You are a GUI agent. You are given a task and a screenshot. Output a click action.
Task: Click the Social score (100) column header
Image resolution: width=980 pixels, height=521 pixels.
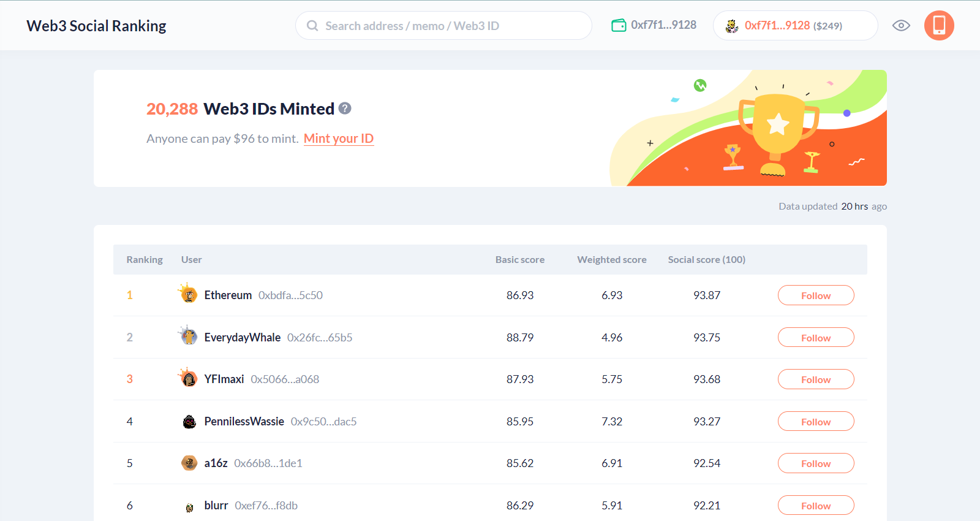707,260
